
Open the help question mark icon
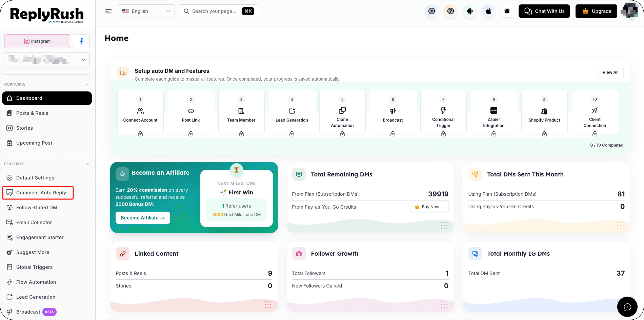[450, 11]
